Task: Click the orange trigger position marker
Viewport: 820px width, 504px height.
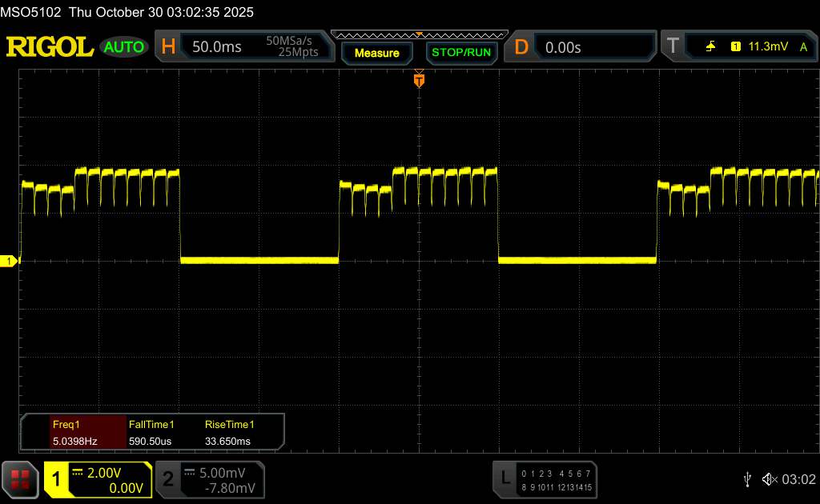Action: (x=418, y=81)
